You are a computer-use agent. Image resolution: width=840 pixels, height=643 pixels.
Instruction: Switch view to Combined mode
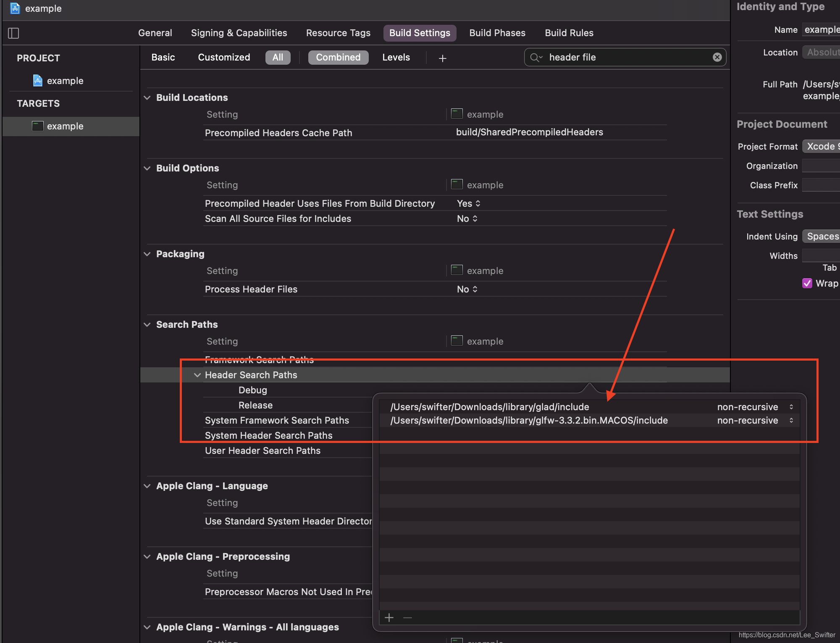click(338, 57)
